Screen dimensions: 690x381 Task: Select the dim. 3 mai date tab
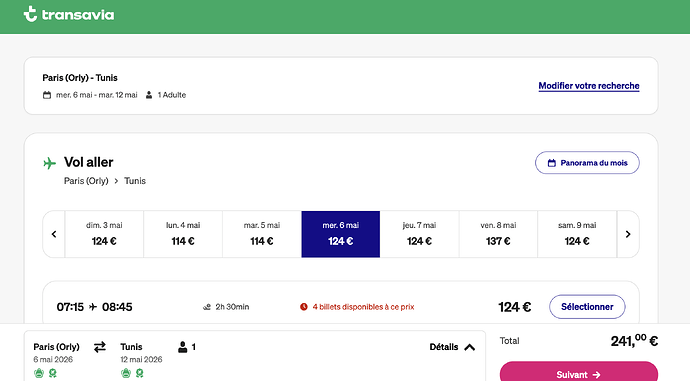104,234
